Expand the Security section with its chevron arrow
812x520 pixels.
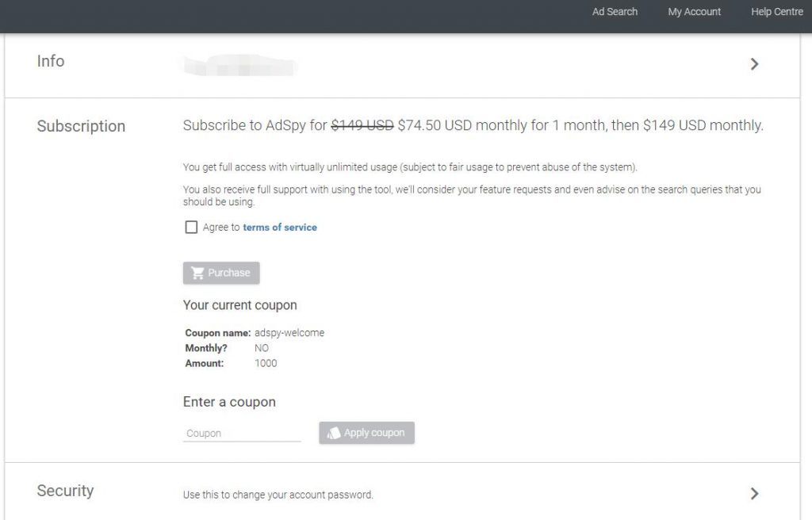point(755,494)
